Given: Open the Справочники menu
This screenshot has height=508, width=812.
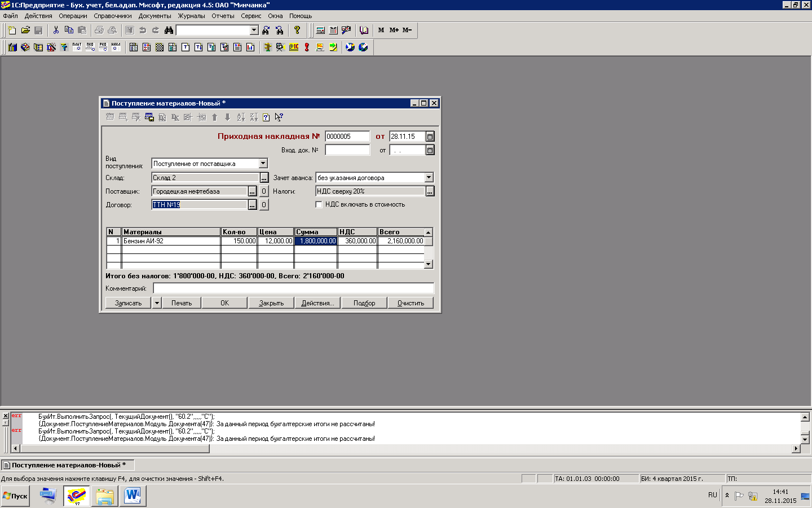Looking at the screenshot, I should [x=113, y=16].
